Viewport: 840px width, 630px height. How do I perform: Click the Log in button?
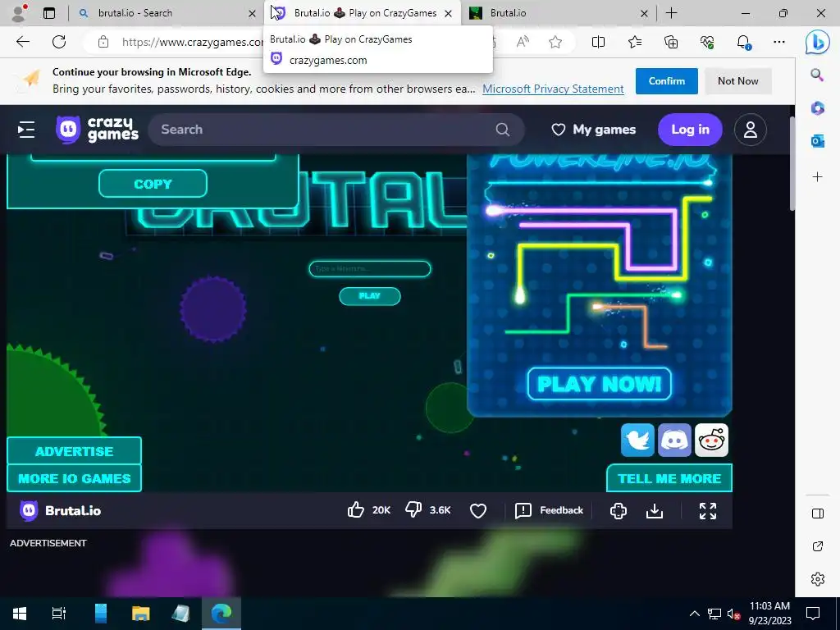(x=690, y=130)
